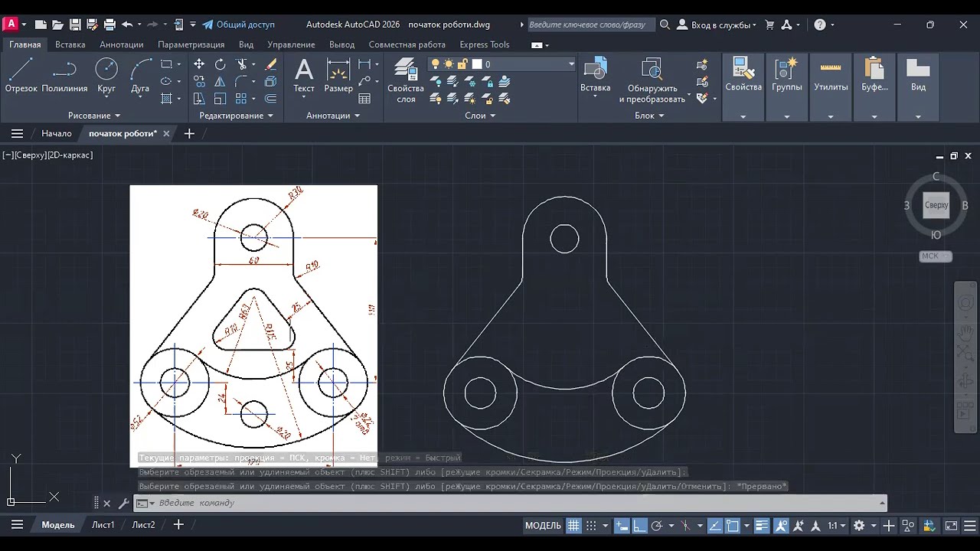Expand the Рисование panel
980x551 pixels.
click(94, 116)
